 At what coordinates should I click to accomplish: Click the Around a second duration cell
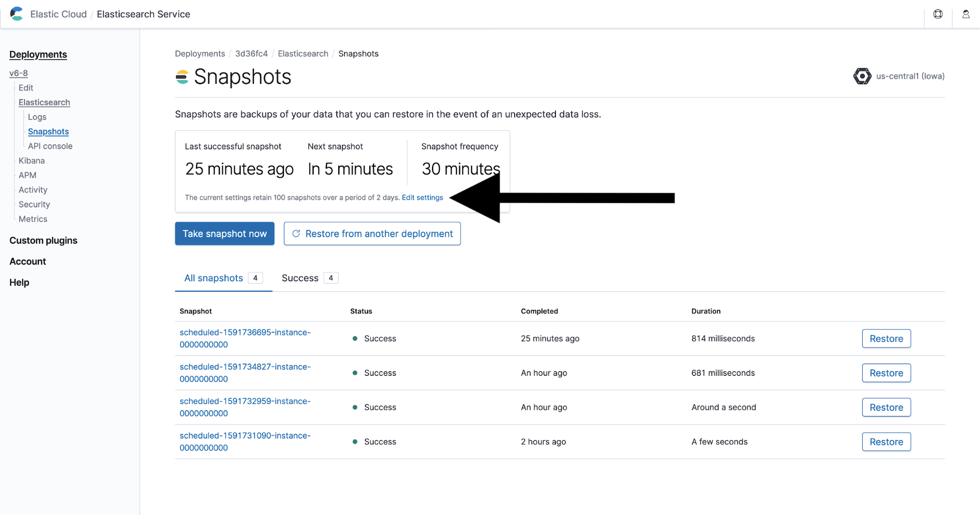tap(724, 407)
